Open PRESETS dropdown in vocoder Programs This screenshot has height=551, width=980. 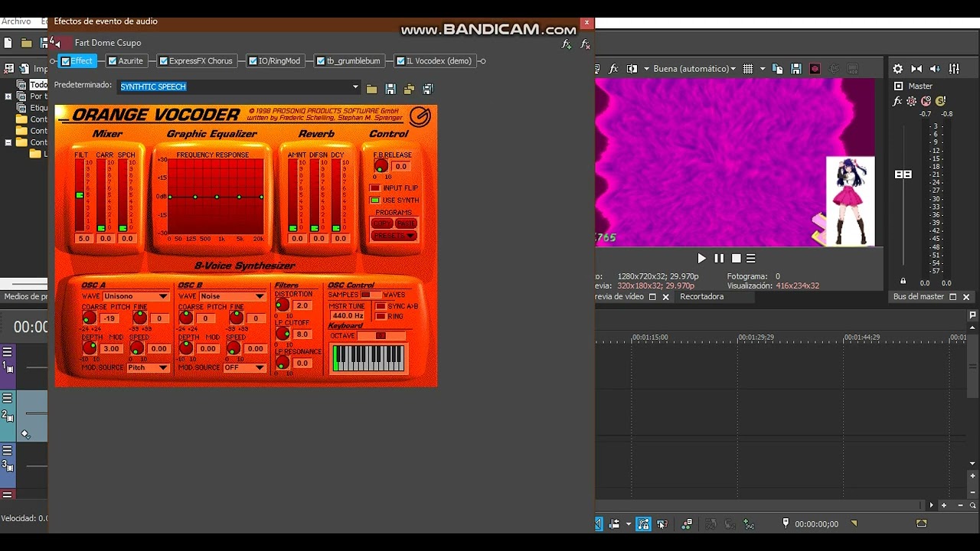pos(394,236)
